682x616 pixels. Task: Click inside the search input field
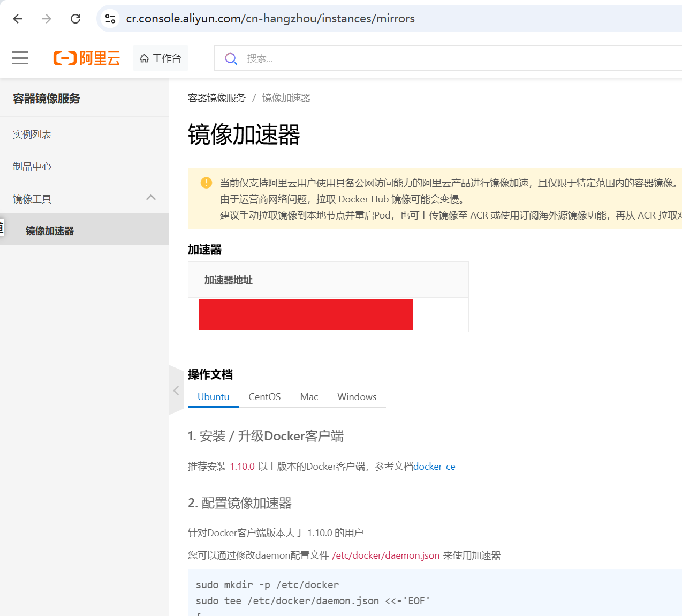pyautogui.click(x=321, y=58)
